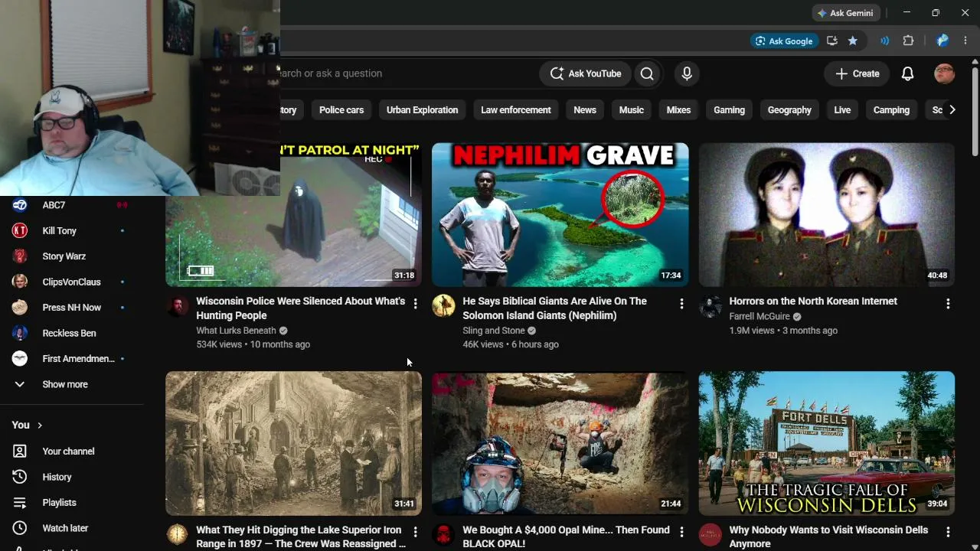Open the Chrome three-dot menu
Screen dimensions: 980x551
pos(965,41)
